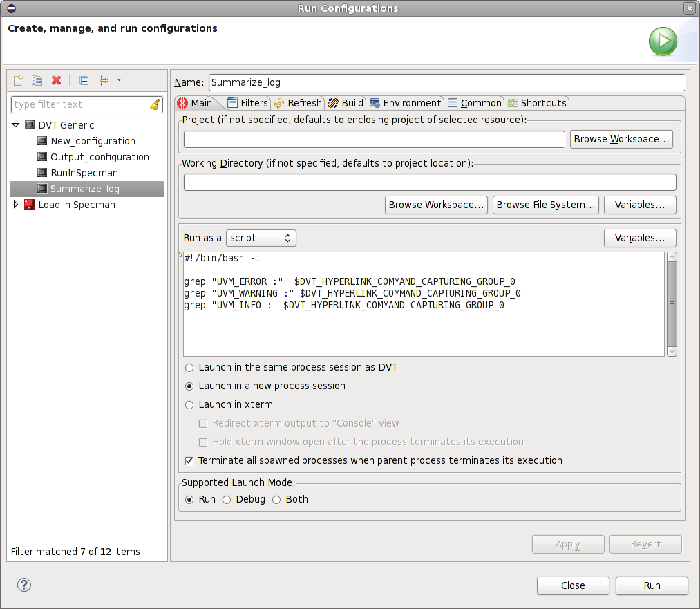Collapse all configurations in the tree
Viewport: 700px width, 609px height.
(83, 80)
